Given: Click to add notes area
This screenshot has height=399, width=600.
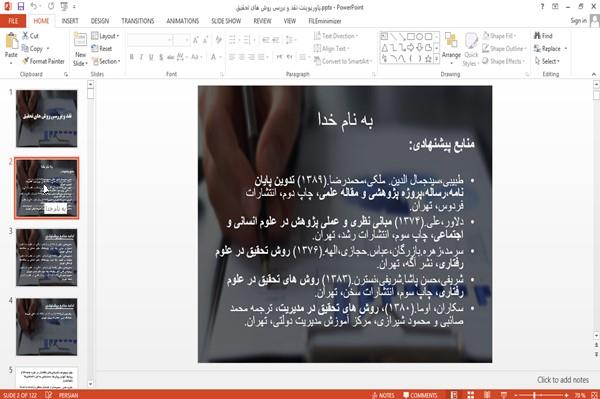Looking at the screenshot, I should (562, 380).
